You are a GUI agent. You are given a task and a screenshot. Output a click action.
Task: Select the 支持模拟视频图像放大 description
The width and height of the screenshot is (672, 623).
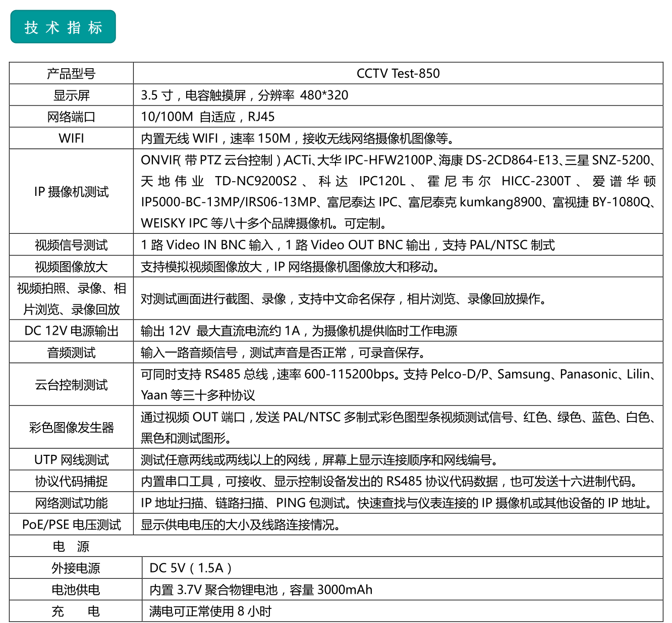coord(290,267)
